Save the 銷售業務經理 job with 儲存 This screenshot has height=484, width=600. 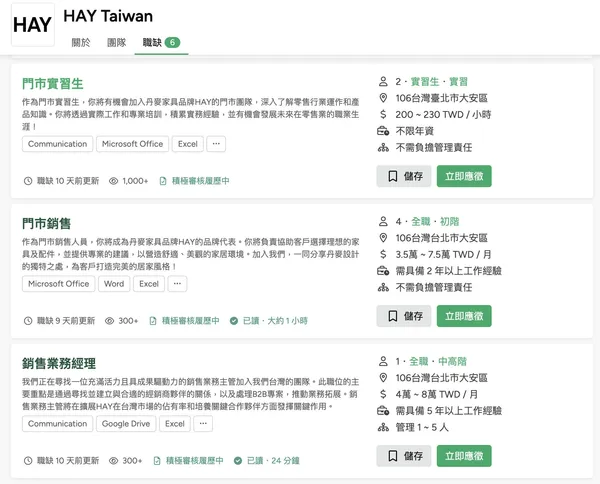pyautogui.click(x=404, y=456)
